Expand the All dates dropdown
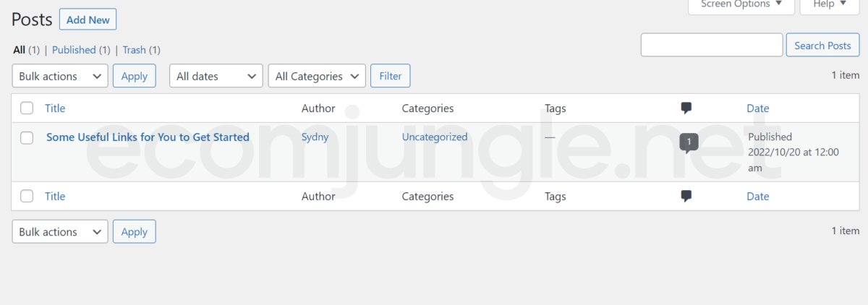The width and height of the screenshot is (868, 305). coord(216,76)
